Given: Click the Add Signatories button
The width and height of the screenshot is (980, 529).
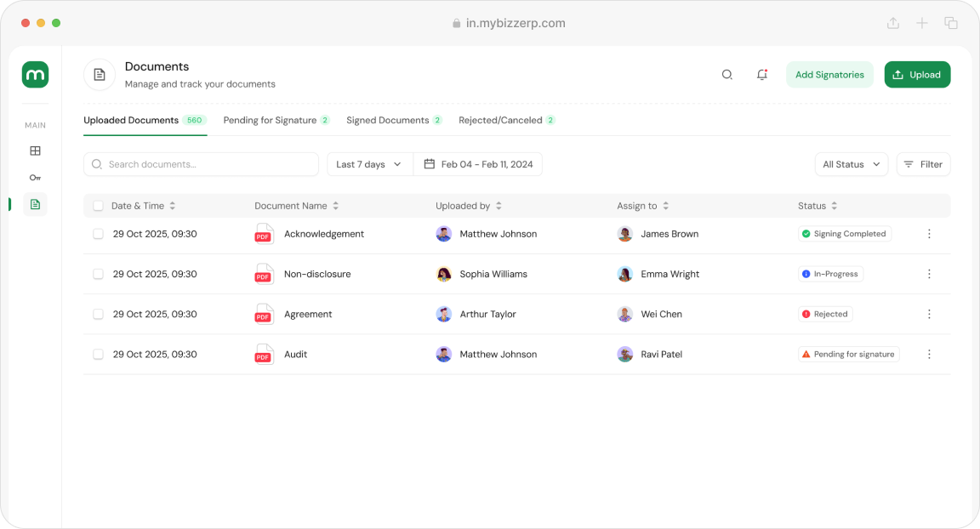Looking at the screenshot, I should click(x=829, y=75).
